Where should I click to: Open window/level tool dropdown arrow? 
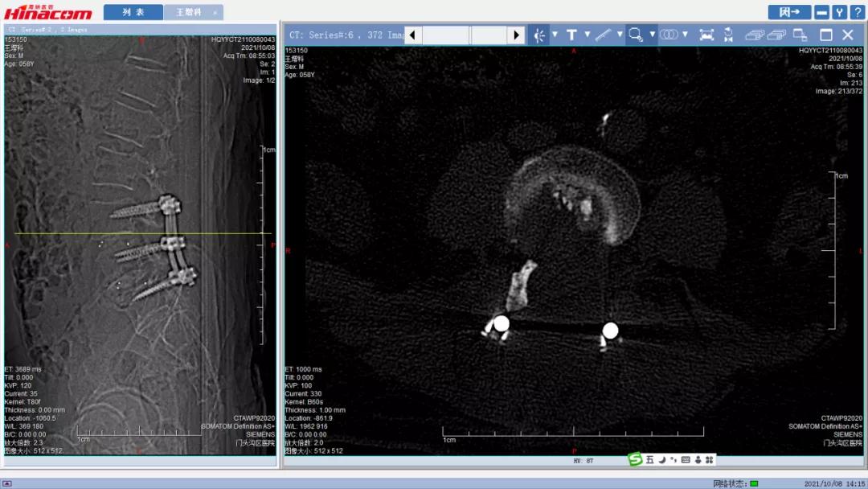(x=555, y=35)
